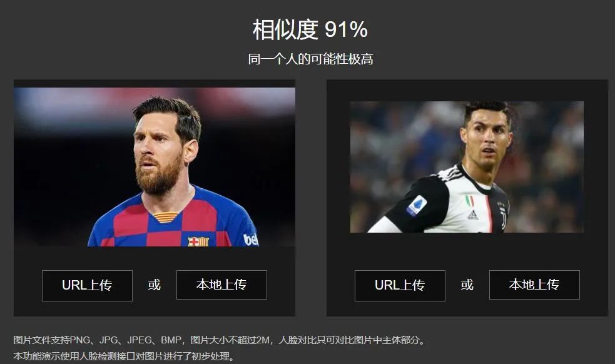Open the black-white striped jersey photo
Image resolution: width=615 pixels, height=364 pixels.
pyautogui.click(x=467, y=167)
